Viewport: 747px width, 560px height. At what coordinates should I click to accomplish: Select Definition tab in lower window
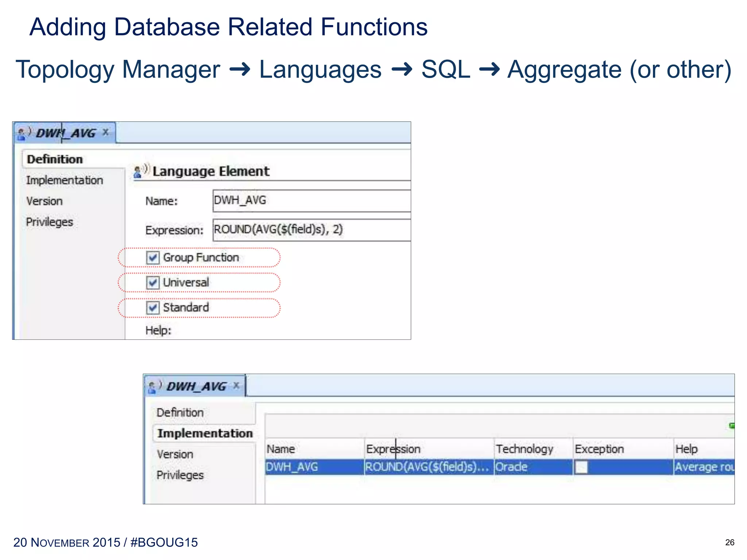[x=180, y=413]
